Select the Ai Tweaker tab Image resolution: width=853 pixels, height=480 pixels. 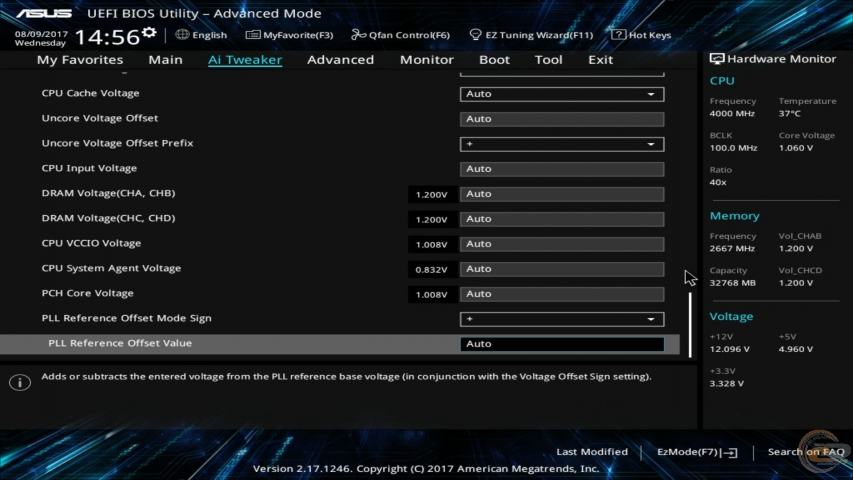click(245, 59)
